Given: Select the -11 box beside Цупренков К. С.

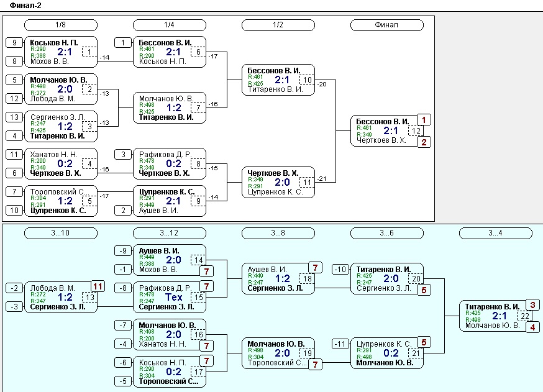Looking at the screenshot, I should tap(340, 344).
